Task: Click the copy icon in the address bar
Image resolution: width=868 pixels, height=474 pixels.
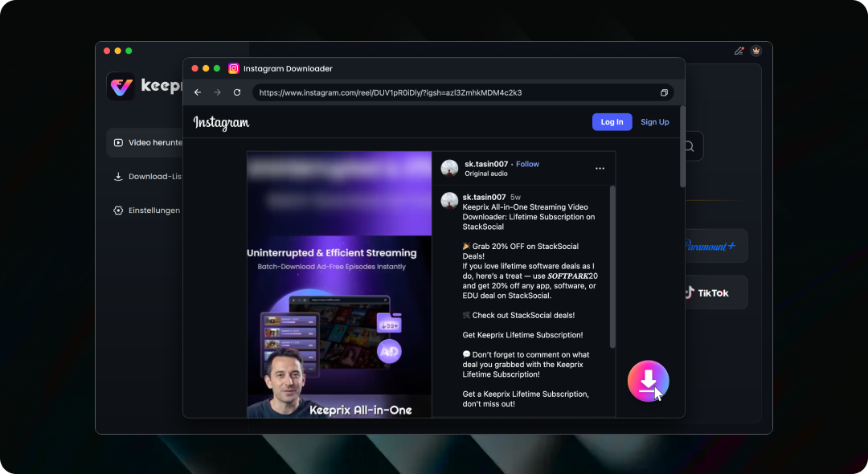Action: tap(665, 93)
